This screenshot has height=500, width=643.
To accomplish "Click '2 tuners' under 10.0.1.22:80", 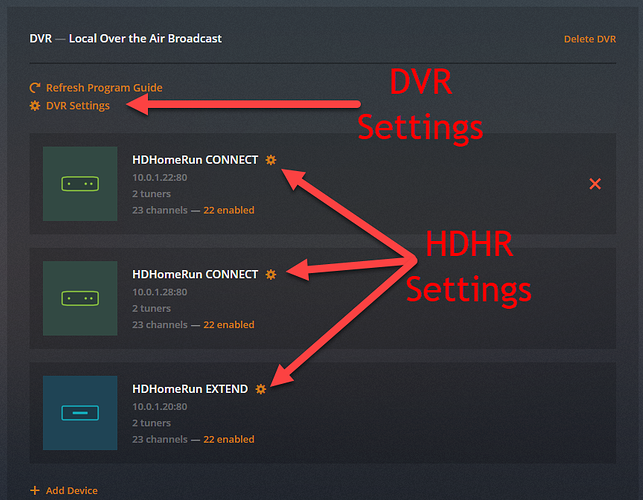I will [x=151, y=194].
